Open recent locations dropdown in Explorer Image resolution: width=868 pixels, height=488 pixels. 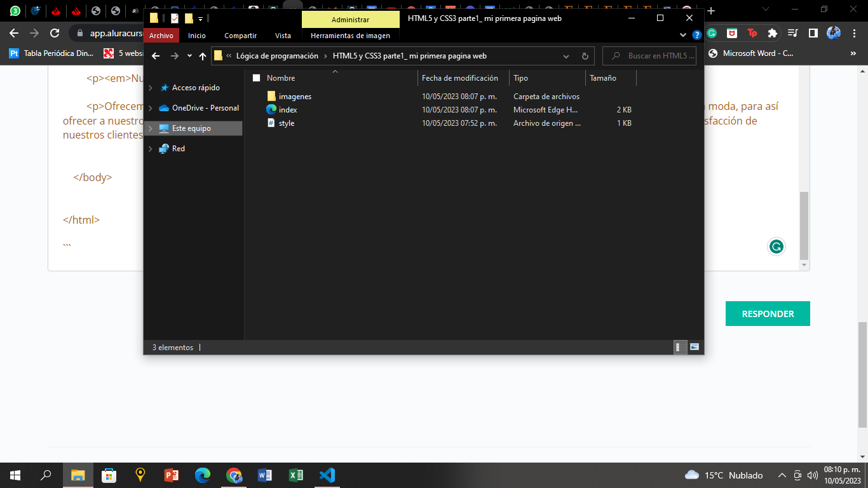pyautogui.click(x=189, y=56)
